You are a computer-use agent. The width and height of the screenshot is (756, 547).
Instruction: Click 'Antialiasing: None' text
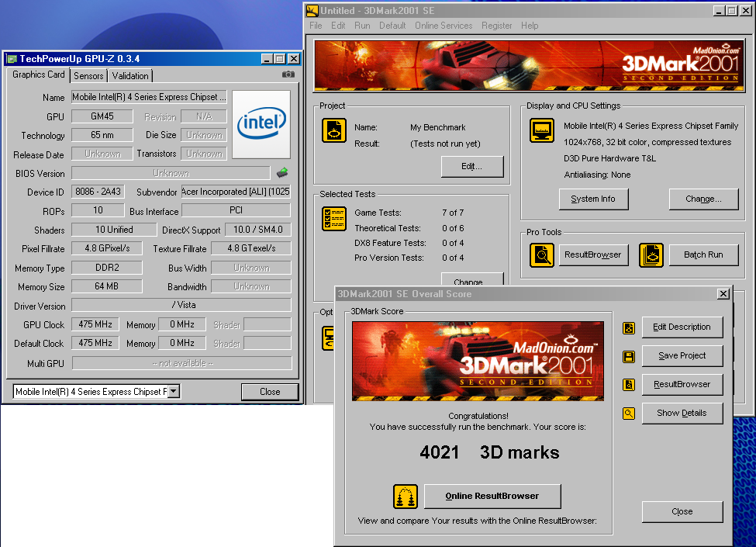pos(597,175)
